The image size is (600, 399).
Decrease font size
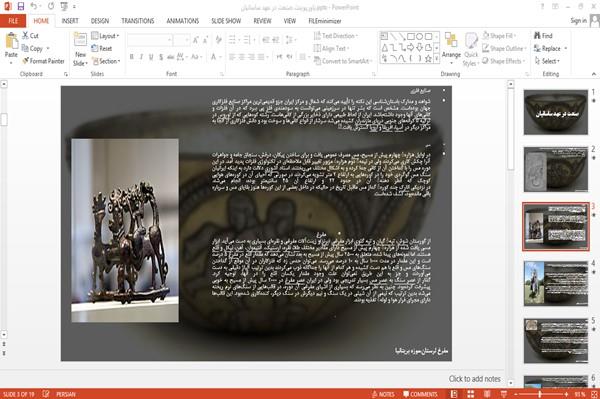pos(206,40)
